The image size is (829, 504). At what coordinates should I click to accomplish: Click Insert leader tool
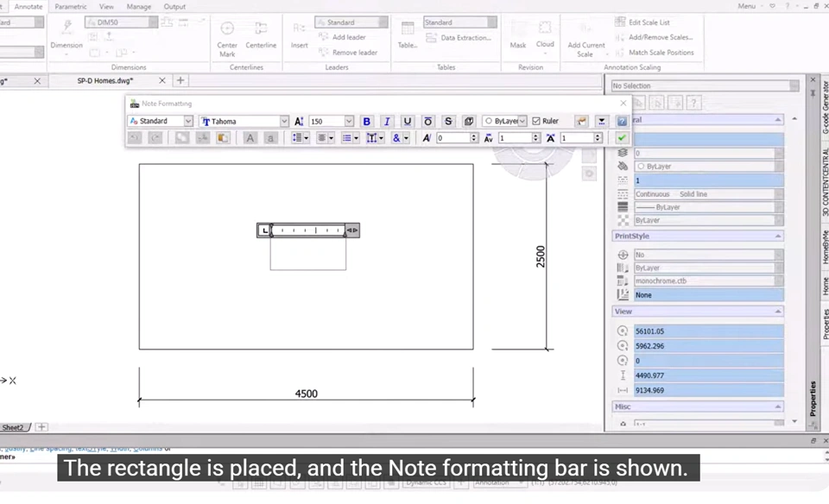pos(300,35)
